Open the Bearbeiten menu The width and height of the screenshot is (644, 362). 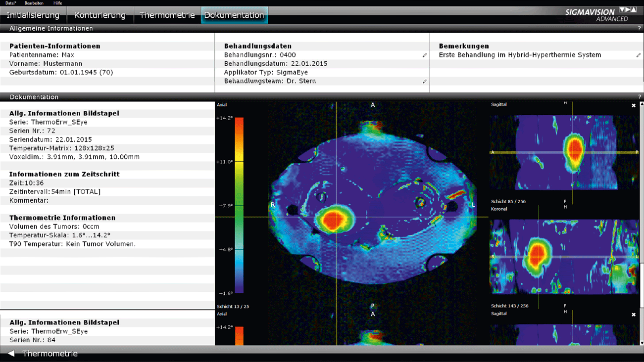[34, 3]
